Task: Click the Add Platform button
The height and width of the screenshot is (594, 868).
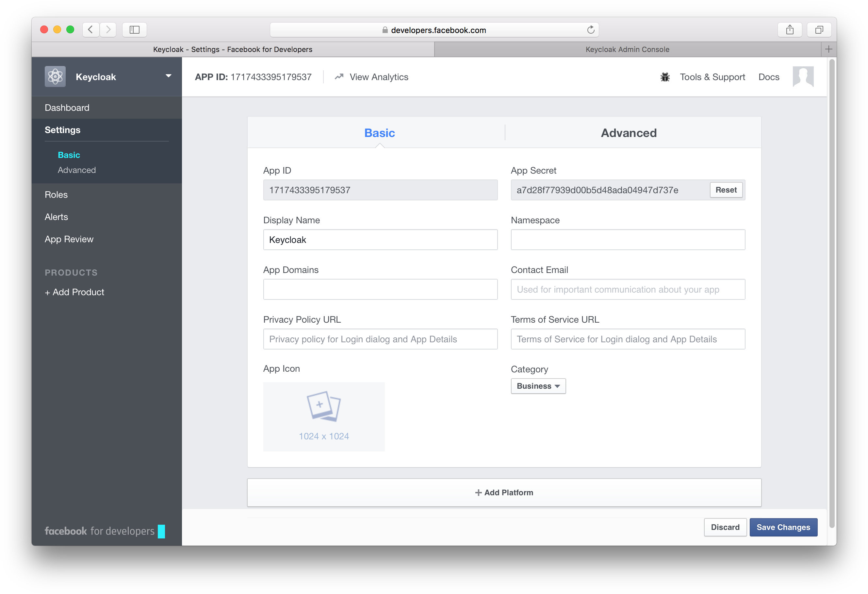Action: [504, 492]
